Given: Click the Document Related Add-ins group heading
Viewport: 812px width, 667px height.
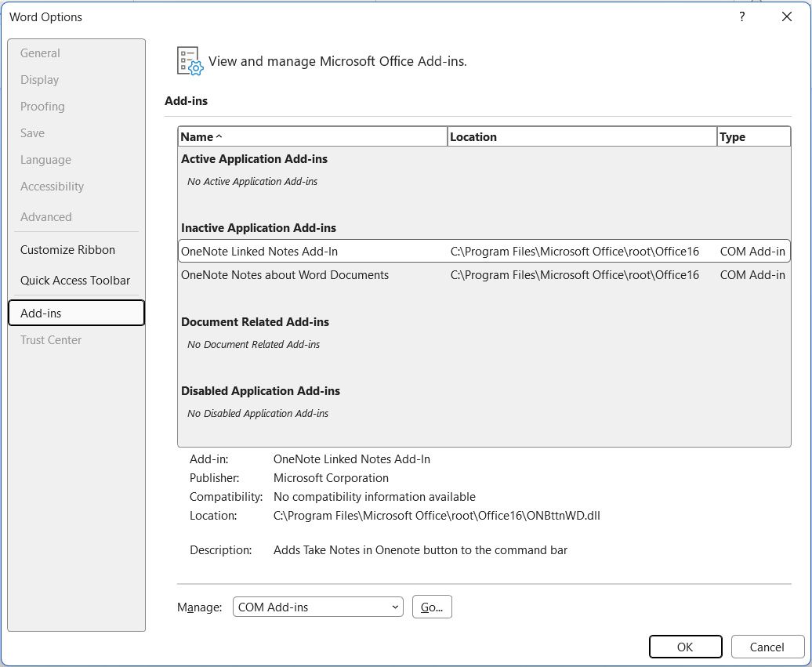Looking at the screenshot, I should [255, 322].
